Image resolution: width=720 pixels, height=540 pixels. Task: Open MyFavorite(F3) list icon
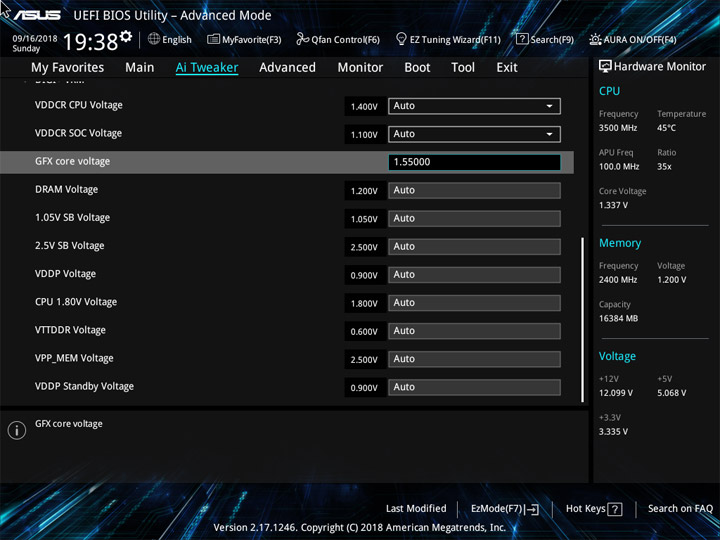click(x=213, y=39)
